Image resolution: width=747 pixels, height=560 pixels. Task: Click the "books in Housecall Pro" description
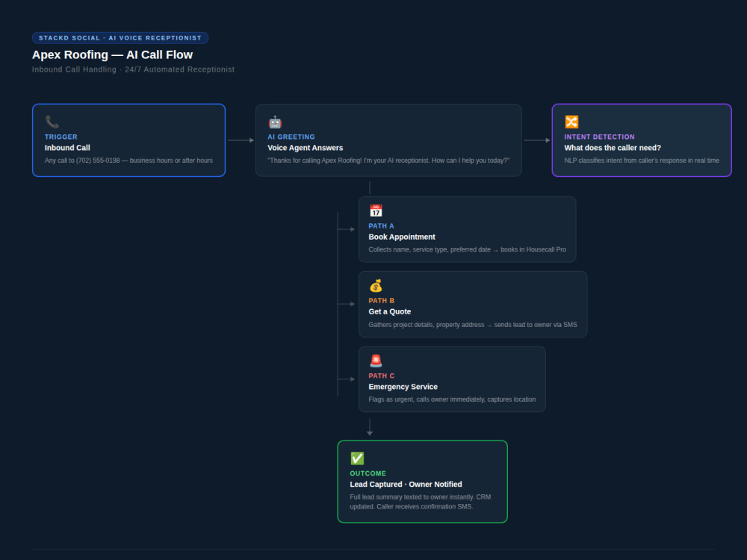point(468,249)
